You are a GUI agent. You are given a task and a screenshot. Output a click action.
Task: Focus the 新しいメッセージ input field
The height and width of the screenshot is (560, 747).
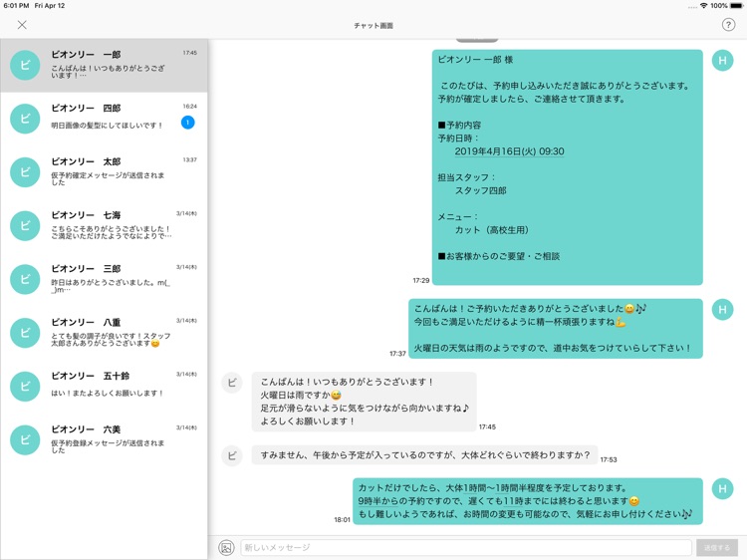point(466,548)
